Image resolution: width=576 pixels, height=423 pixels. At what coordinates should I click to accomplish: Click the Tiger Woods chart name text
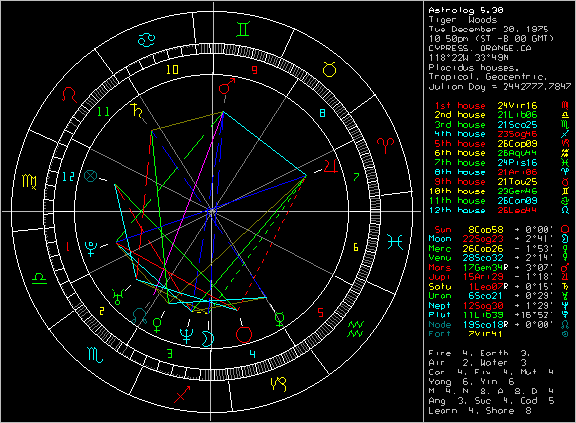(x=462, y=20)
